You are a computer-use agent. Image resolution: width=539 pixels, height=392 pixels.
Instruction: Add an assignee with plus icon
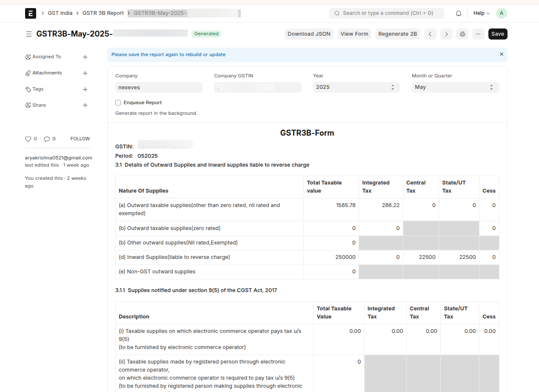pos(85,57)
